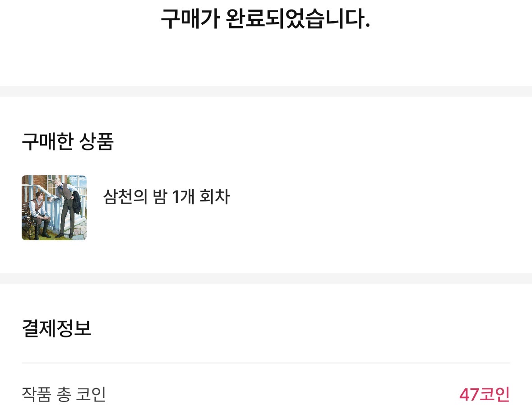The height and width of the screenshot is (416, 532).
Task: Click the 구매가 완료되었습니다 heading
Action: pos(265,19)
